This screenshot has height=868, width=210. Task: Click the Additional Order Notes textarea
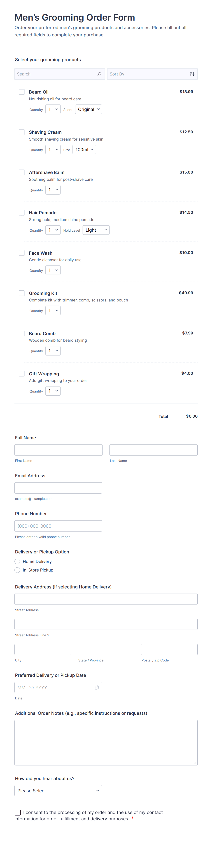[106, 743]
